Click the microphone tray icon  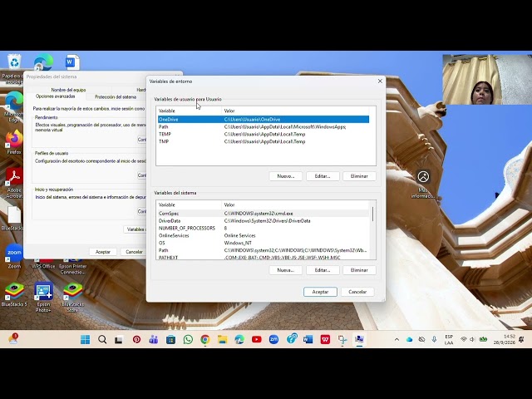[434, 339]
